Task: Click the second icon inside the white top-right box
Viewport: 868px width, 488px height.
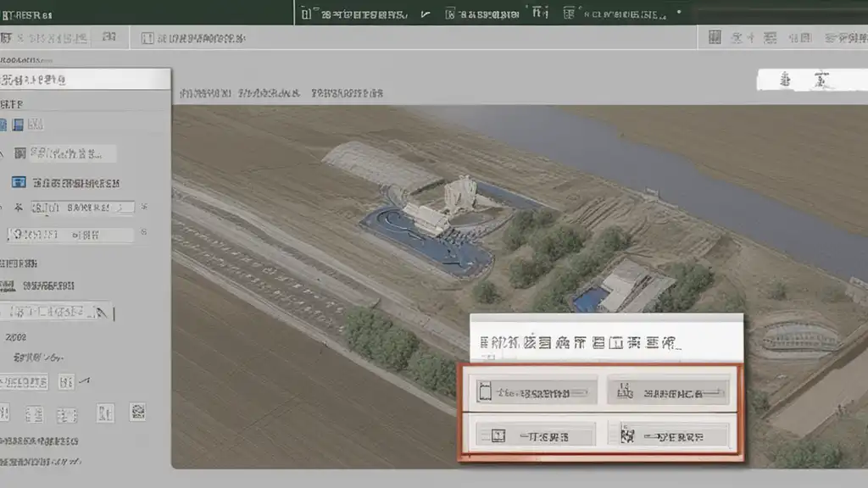Action: (x=821, y=80)
